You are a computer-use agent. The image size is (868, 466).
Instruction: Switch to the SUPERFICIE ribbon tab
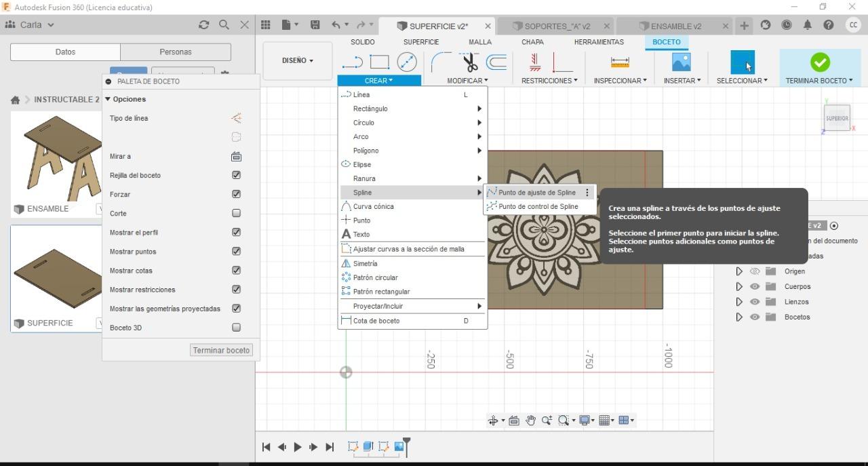click(x=421, y=42)
